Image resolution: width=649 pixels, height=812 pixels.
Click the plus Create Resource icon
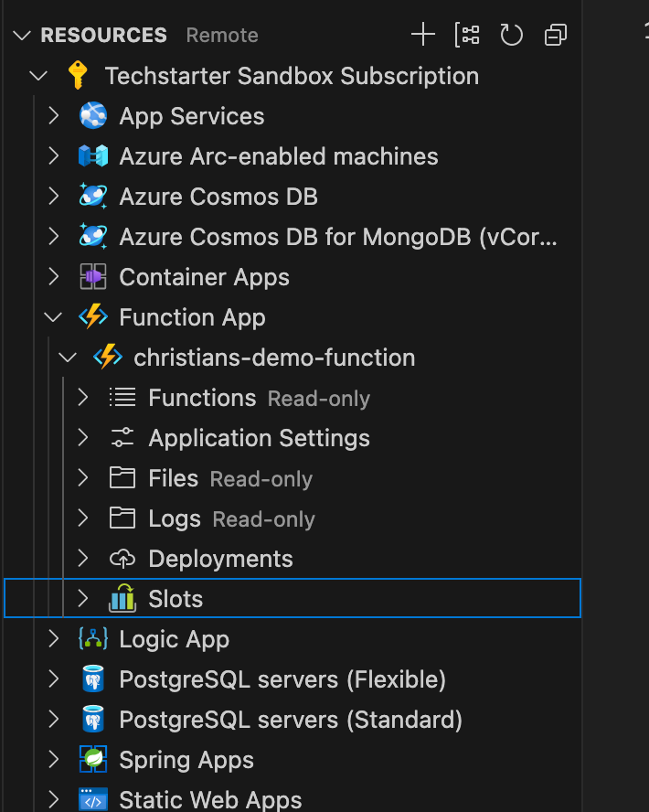coord(422,36)
